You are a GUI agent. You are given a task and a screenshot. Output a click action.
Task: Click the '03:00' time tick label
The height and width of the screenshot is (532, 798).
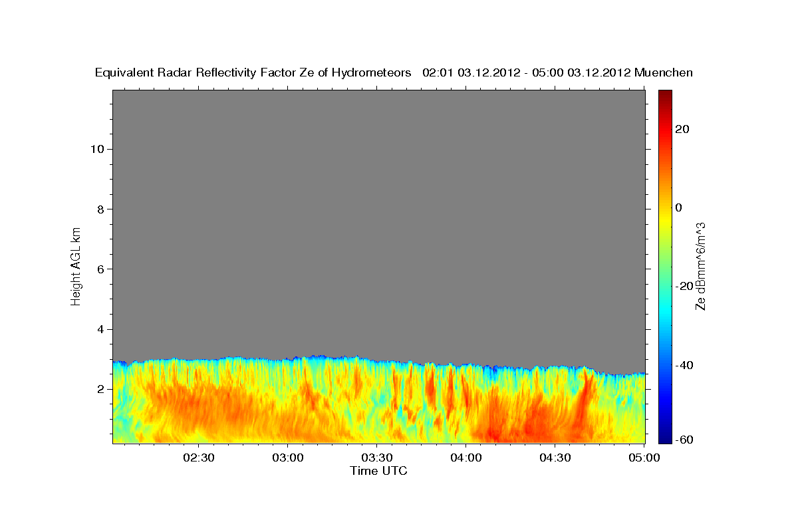pos(287,458)
